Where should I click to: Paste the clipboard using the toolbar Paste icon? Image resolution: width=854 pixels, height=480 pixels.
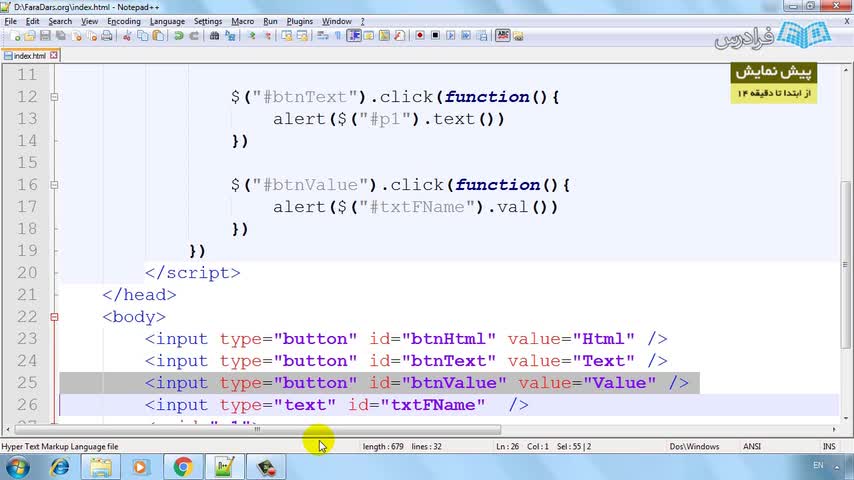pos(158,36)
